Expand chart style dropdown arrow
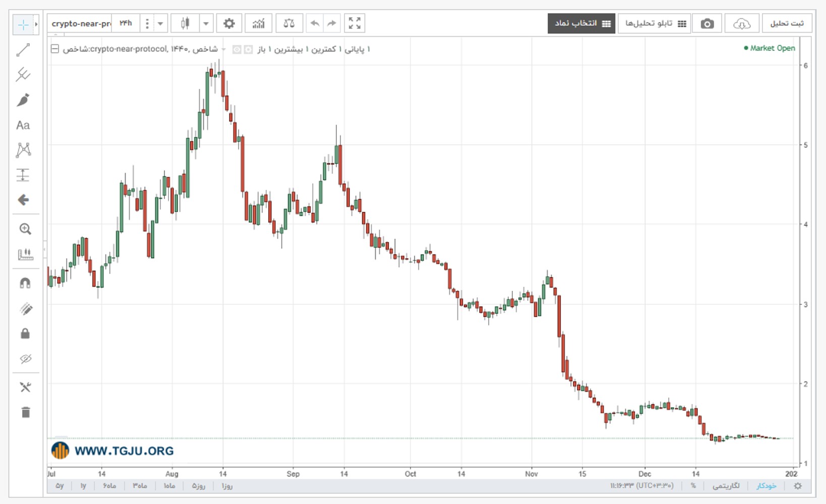Viewport: 826px width, 504px height. click(206, 23)
